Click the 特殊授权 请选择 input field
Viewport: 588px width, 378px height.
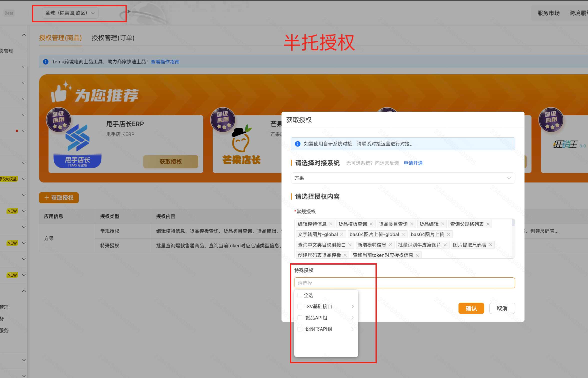(404, 283)
